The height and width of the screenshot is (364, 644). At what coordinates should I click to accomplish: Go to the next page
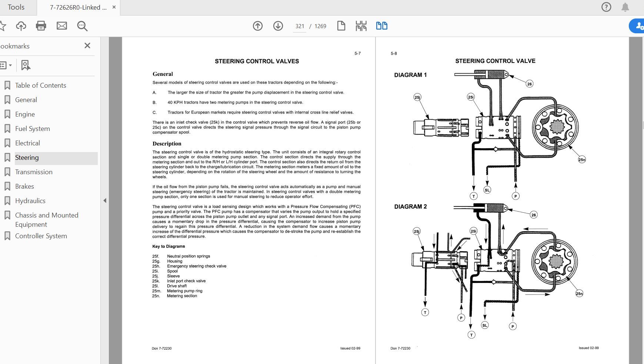278,26
